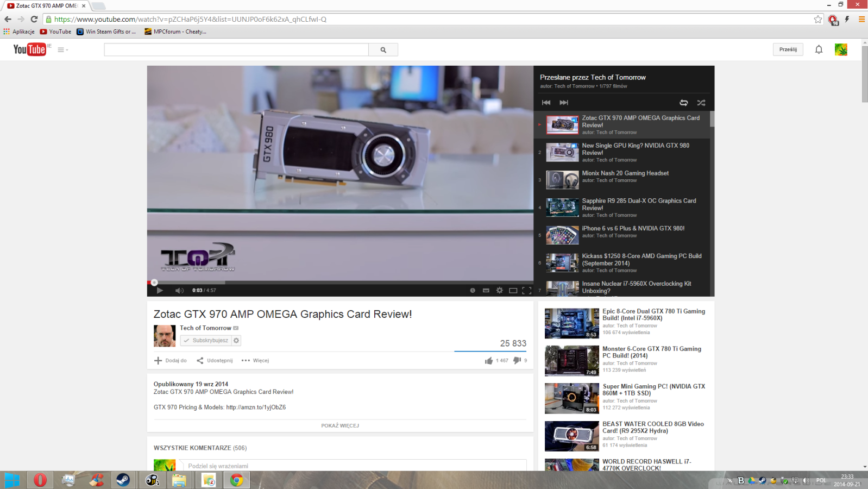Like the video with thumbs up

point(489,360)
